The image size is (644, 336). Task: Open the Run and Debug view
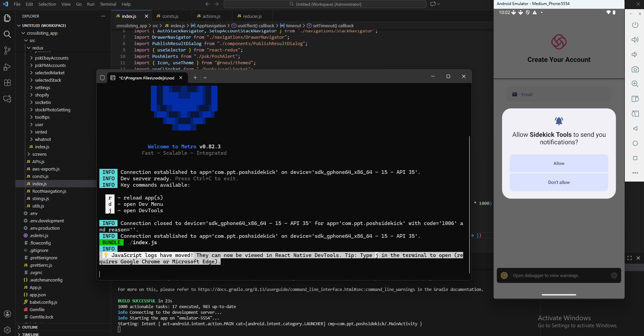pyautogui.click(x=7, y=67)
